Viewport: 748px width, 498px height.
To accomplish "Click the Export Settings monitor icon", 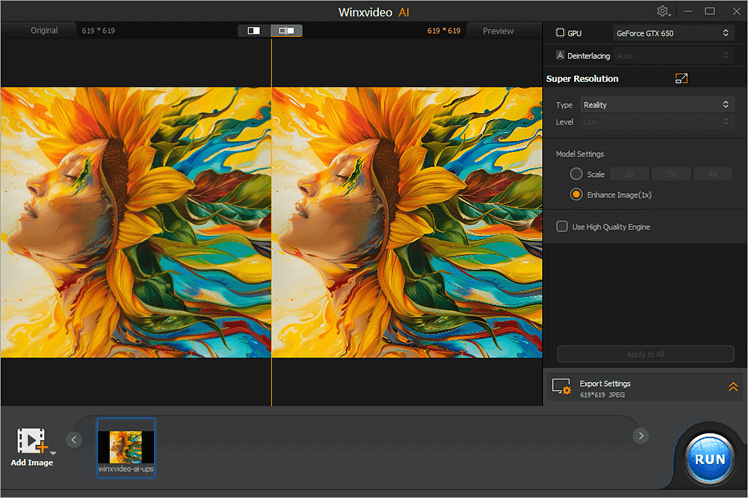I will [x=561, y=388].
